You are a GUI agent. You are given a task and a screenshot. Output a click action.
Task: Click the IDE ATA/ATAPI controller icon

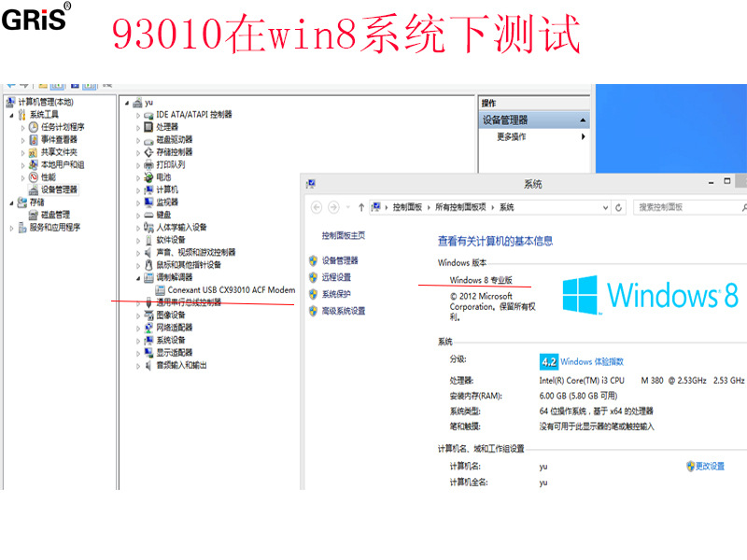pyautogui.click(x=148, y=115)
